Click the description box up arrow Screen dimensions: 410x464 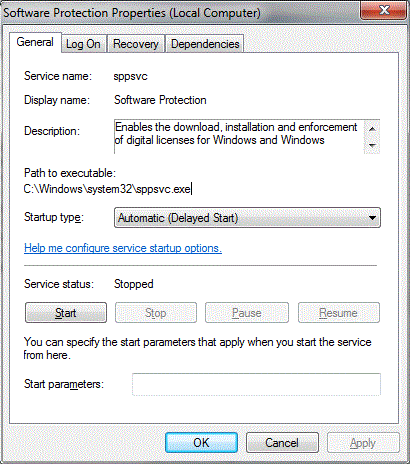coord(372,128)
